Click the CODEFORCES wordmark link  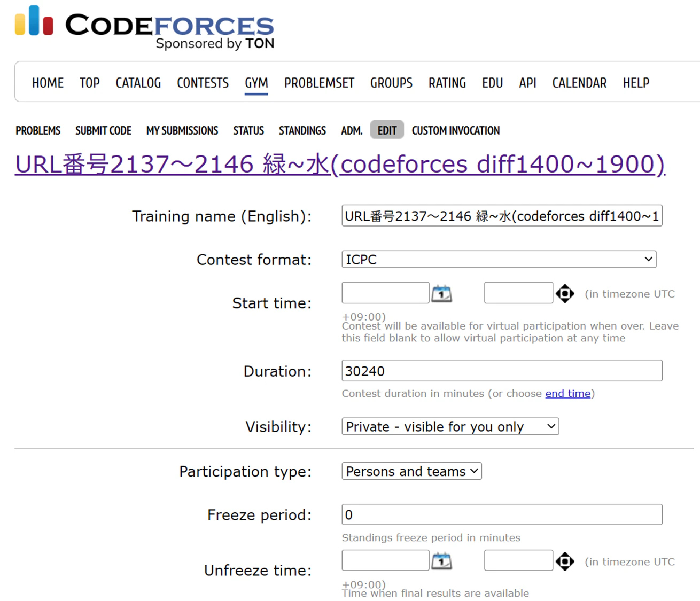(169, 25)
